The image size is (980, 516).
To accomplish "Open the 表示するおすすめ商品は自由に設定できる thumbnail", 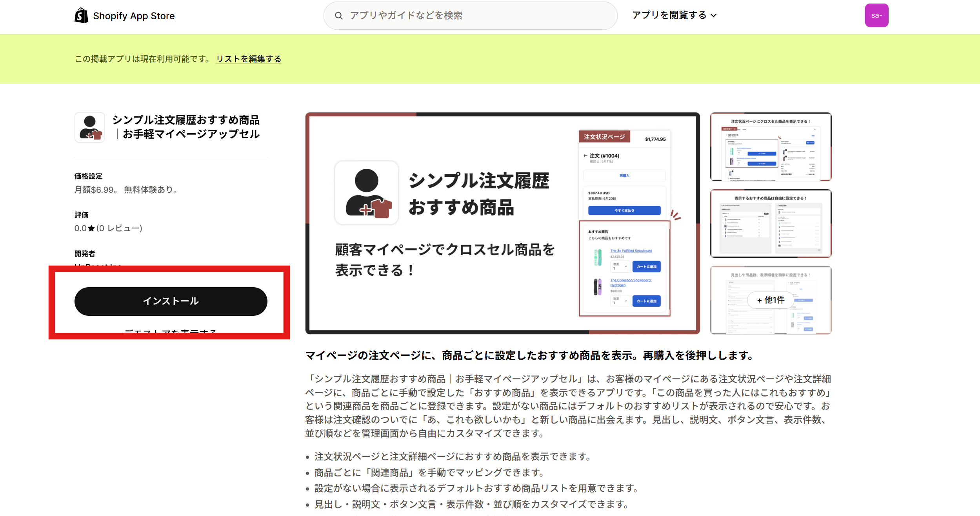I will coord(771,223).
